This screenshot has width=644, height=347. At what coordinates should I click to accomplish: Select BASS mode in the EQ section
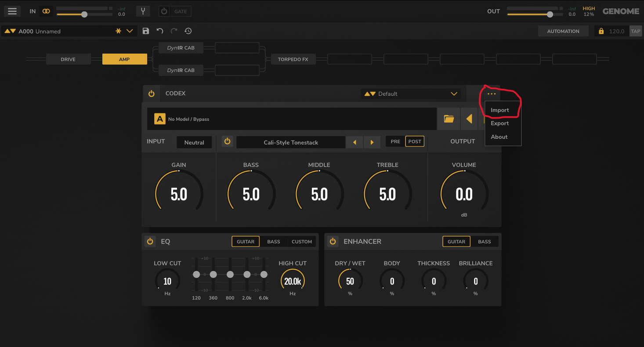click(x=274, y=242)
